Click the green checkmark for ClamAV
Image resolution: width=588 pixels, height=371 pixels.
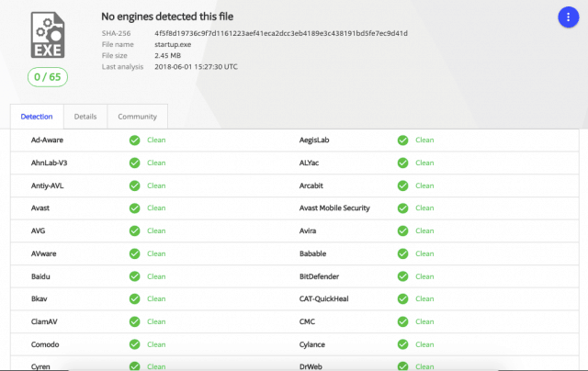point(135,322)
